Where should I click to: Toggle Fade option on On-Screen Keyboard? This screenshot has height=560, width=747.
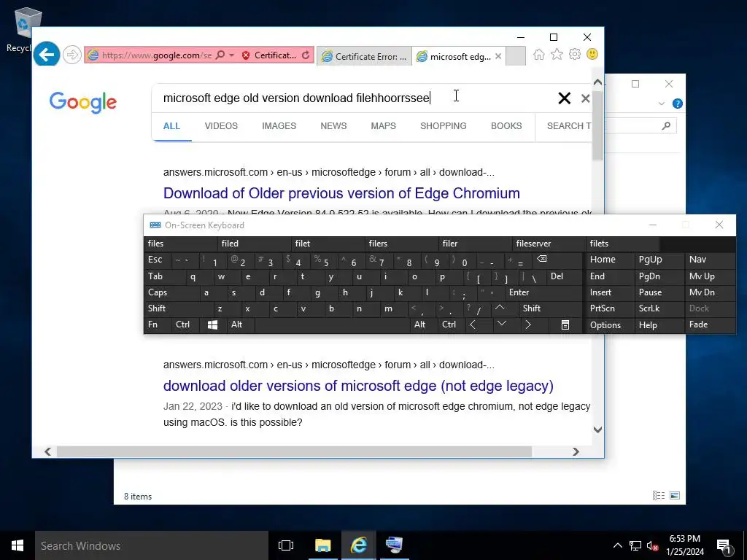(x=710, y=324)
